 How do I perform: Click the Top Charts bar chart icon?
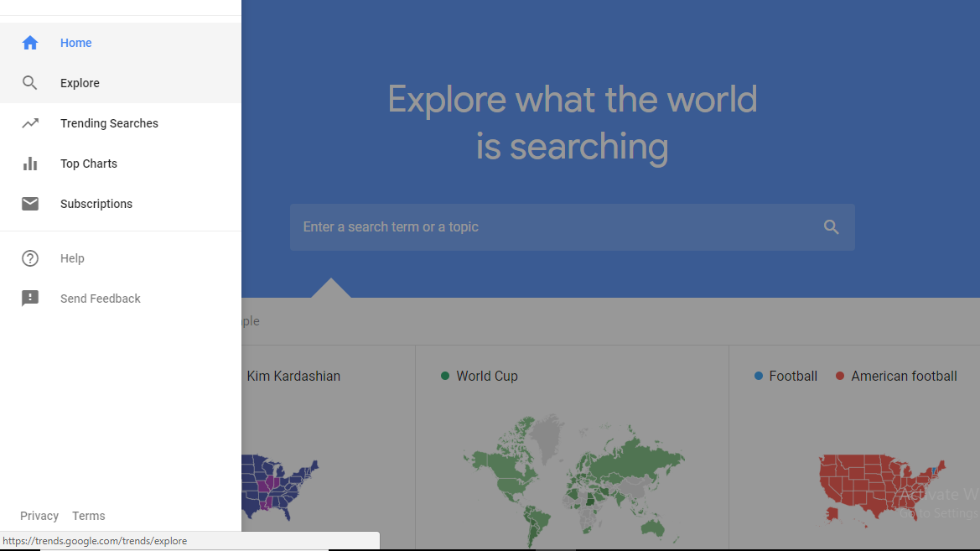tap(30, 164)
